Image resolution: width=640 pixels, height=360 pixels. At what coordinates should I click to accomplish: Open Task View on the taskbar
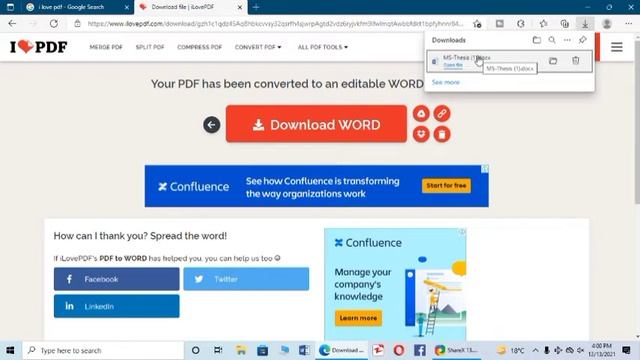pyautogui.click(x=218, y=350)
